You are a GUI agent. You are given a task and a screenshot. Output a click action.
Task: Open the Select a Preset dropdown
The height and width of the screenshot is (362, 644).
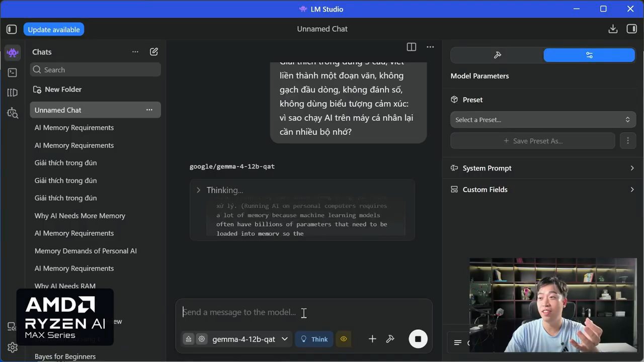543,120
